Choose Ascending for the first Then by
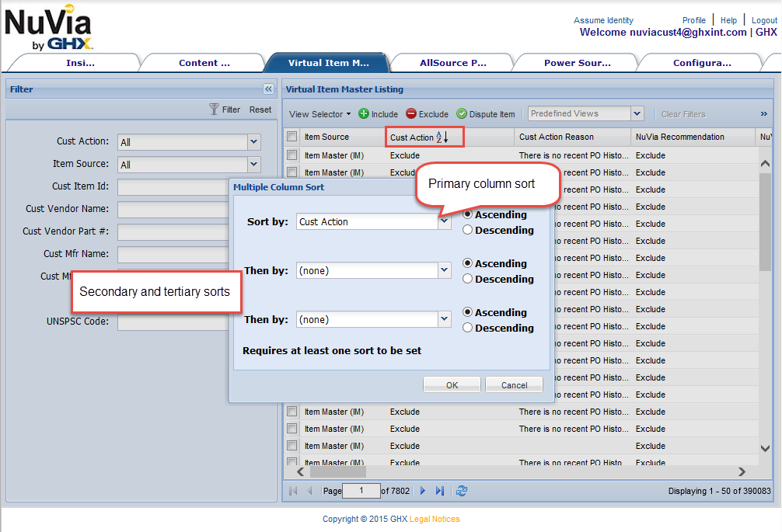The image size is (782, 532). tap(467, 263)
